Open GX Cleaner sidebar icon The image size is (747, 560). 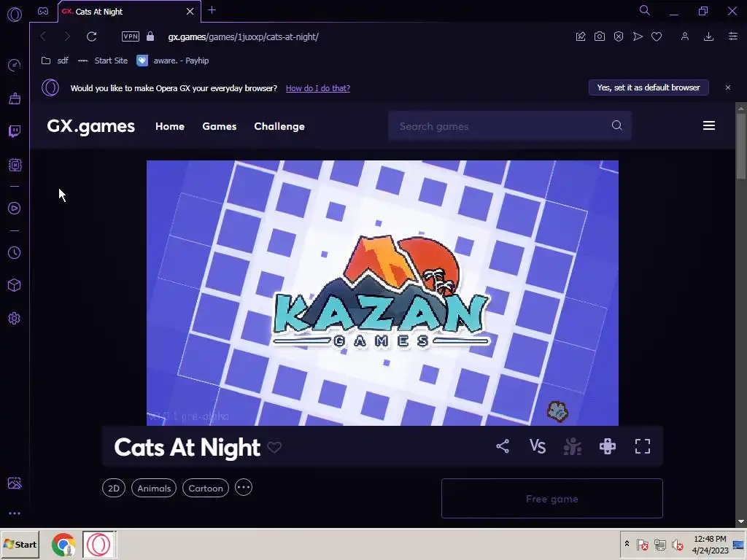[x=15, y=98]
